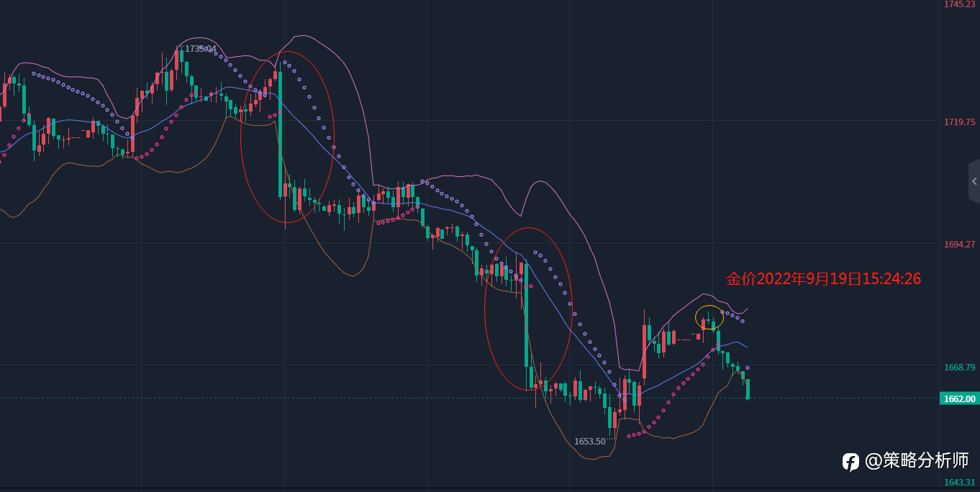Image resolution: width=980 pixels, height=492 pixels.
Task: Click the 1694.27 price axis label
Action: [960, 245]
